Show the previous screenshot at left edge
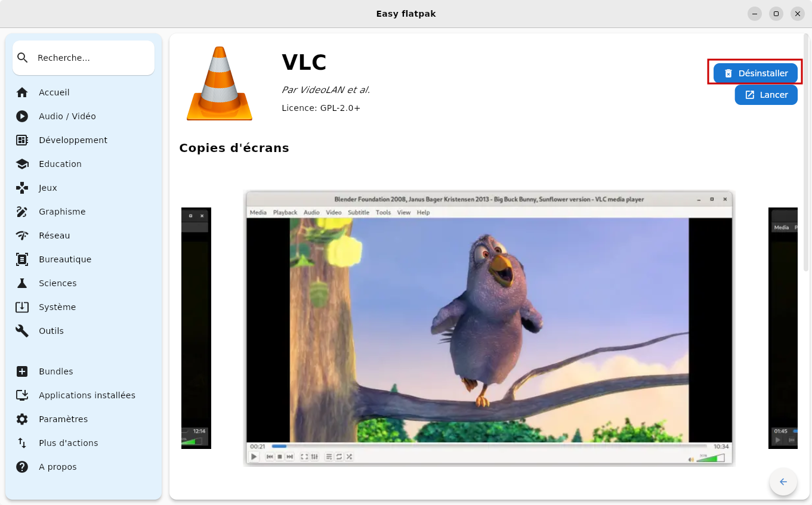This screenshot has height=505, width=812. pyautogui.click(x=196, y=328)
